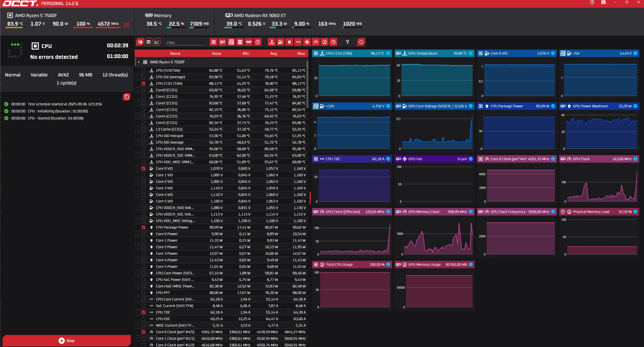
Task: Sort table by Max column header
Action: tap(301, 54)
